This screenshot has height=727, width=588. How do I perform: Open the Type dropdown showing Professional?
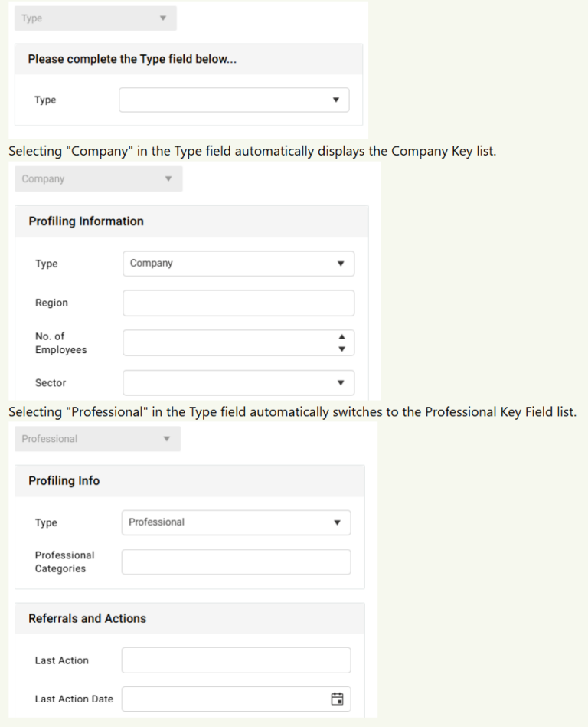[x=236, y=522]
